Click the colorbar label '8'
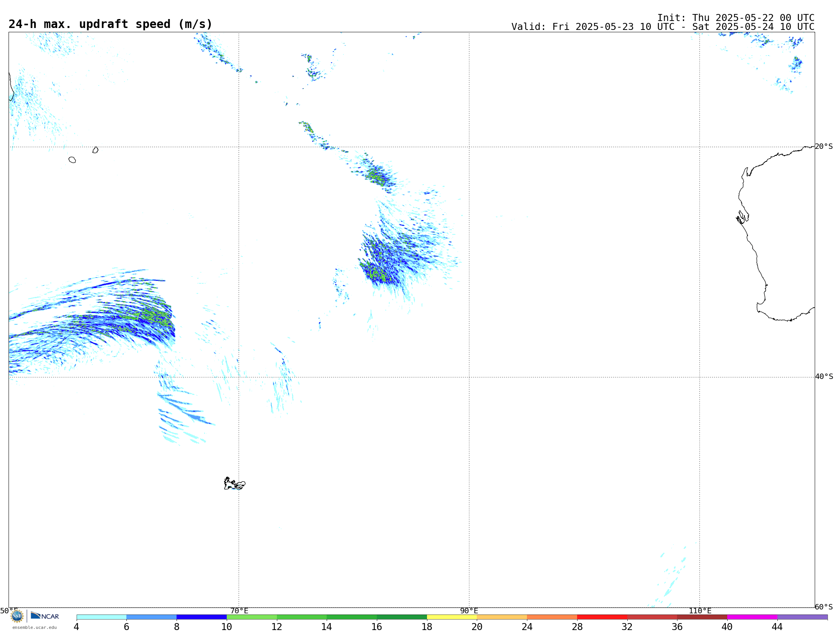This screenshot has width=840, height=632. [177, 627]
